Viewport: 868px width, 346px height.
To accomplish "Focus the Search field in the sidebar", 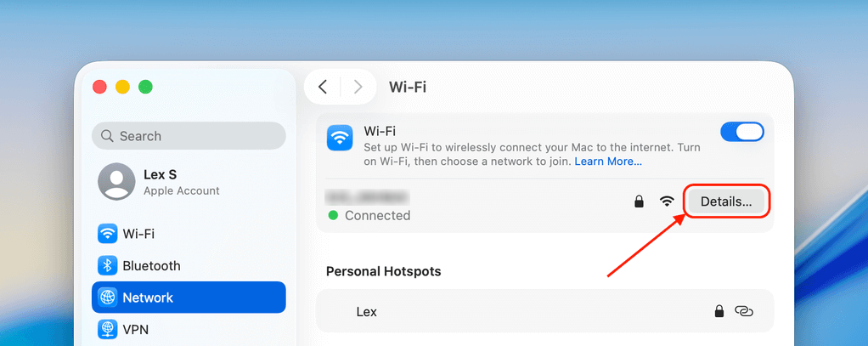I will [189, 136].
